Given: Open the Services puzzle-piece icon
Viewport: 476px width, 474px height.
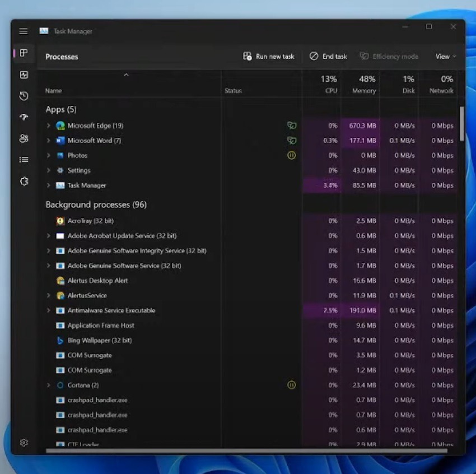Looking at the screenshot, I should pyautogui.click(x=24, y=182).
